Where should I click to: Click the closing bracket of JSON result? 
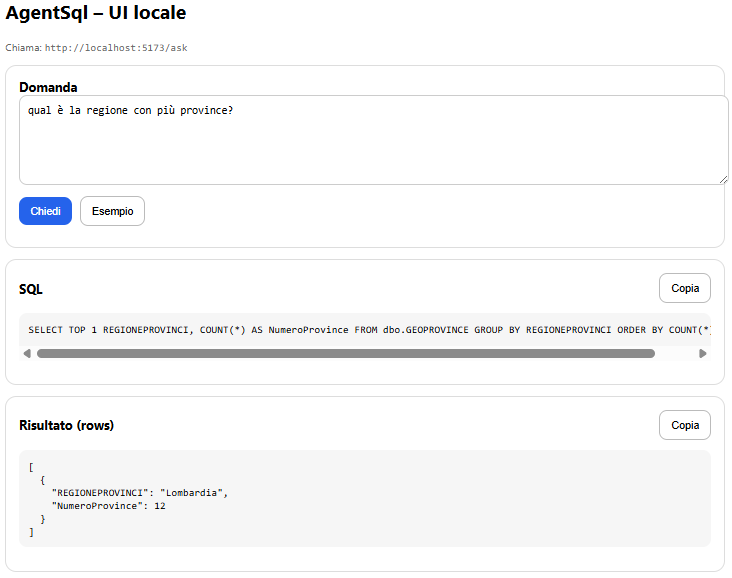pos(32,532)
